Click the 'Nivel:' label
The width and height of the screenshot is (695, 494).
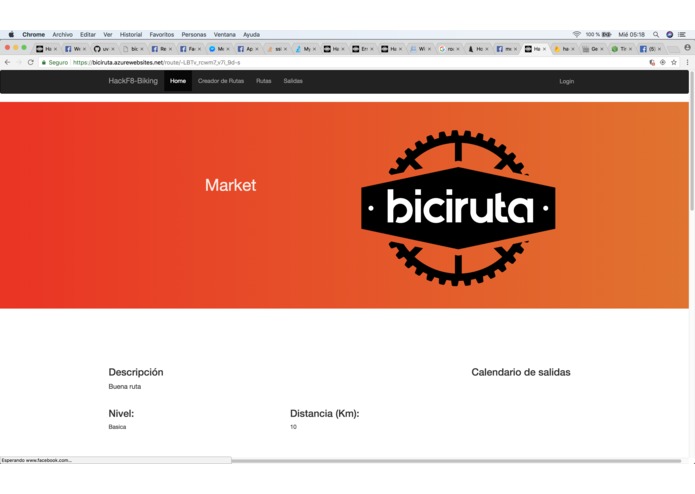121,413
